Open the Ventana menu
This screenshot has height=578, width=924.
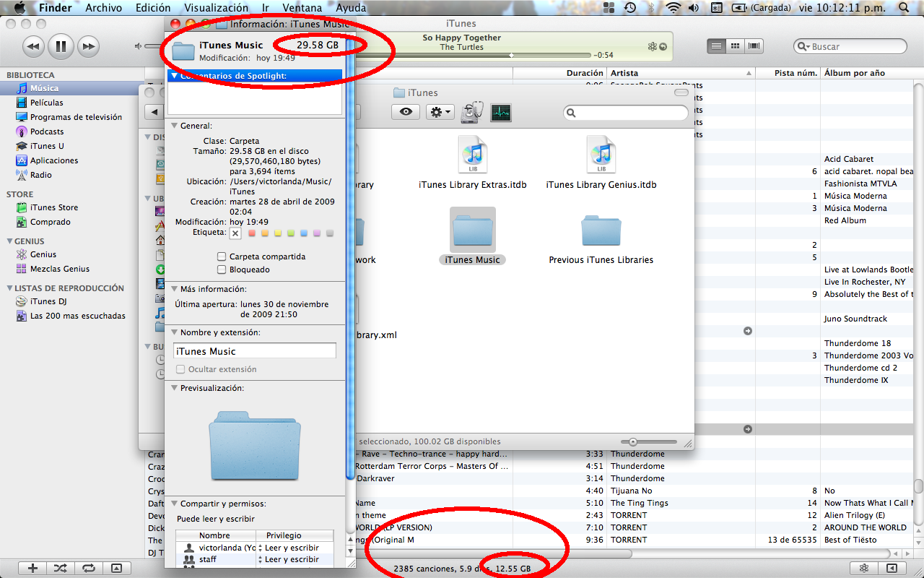pyautogui.click(x=302, y=8)
